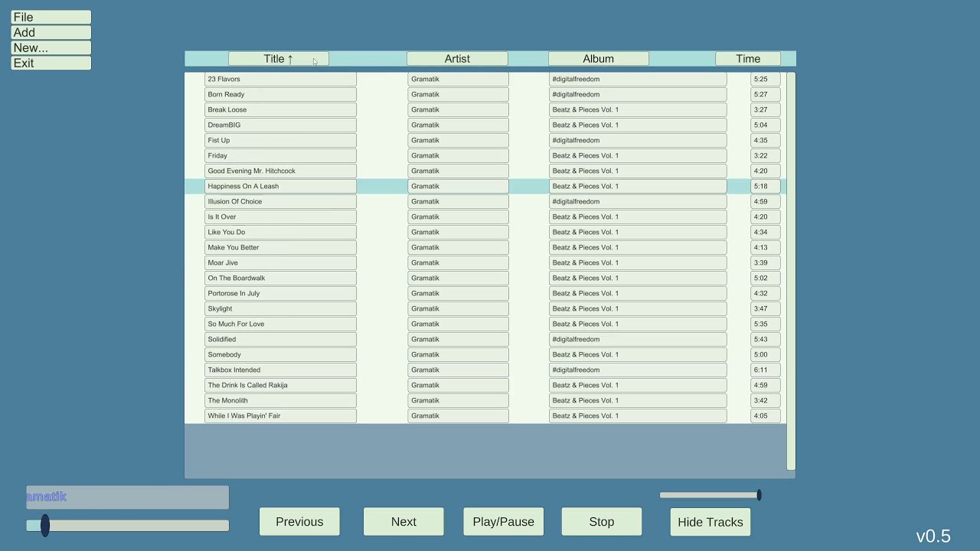Choose Exit from the menu
980x551 pixels.
pyautogui.click(x=51, y=63)
